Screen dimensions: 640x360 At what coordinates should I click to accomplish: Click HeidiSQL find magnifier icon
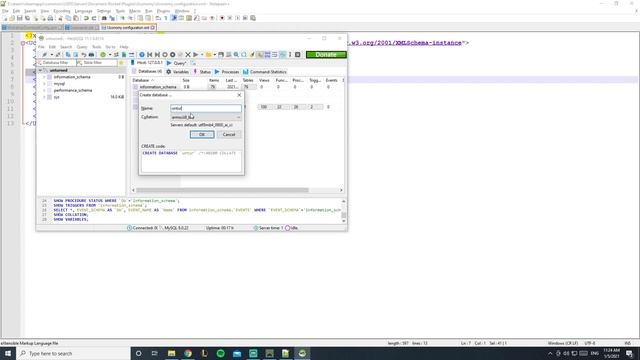click(236, 55)
